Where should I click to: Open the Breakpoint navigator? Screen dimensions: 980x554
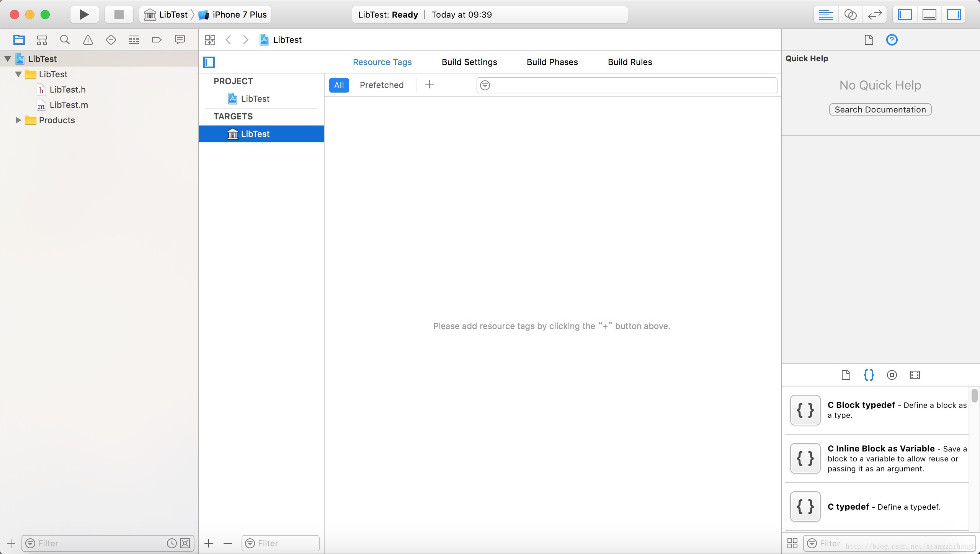click(x=157, y=40)
